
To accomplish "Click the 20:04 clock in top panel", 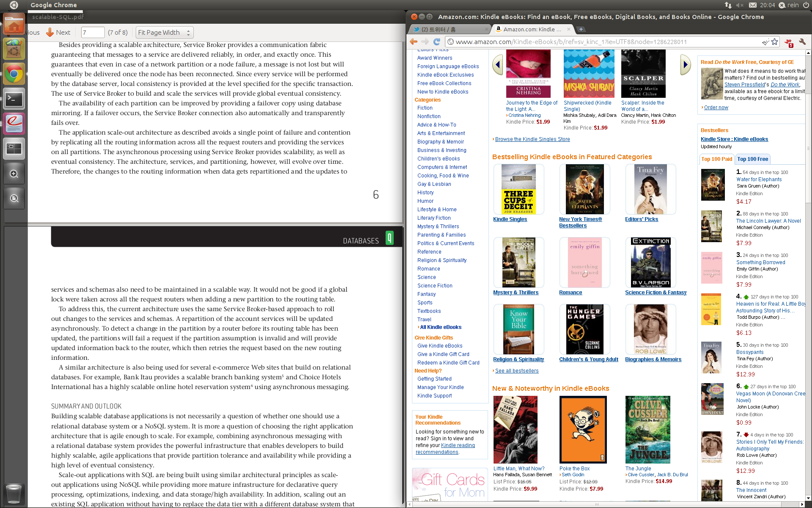I will [767, 5].
